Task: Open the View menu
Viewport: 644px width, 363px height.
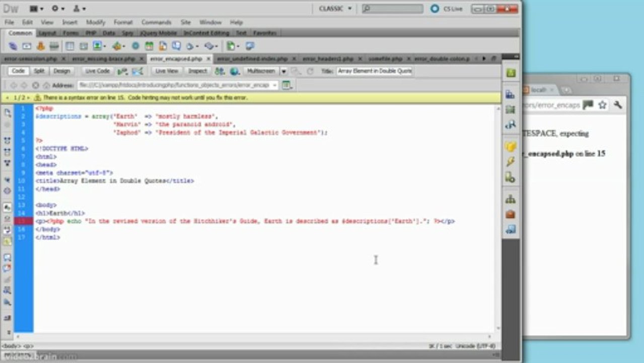Action: click(x=47, y=22)
